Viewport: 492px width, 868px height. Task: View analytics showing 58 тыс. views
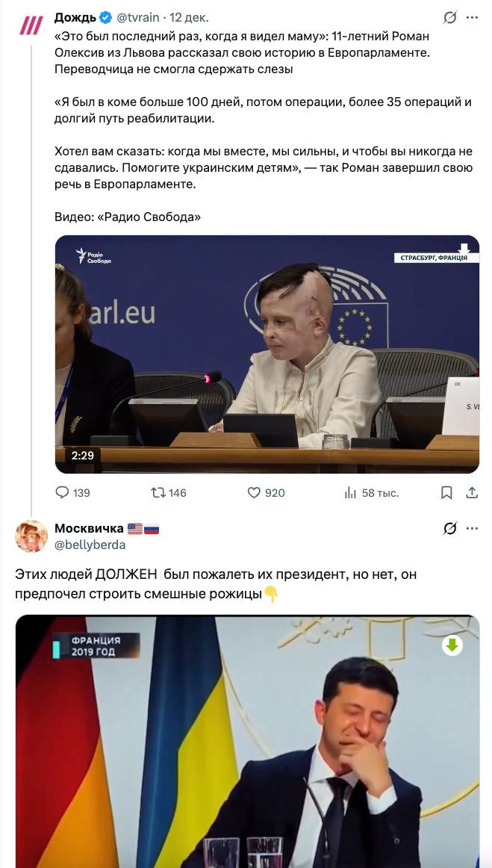pos(371,493)
